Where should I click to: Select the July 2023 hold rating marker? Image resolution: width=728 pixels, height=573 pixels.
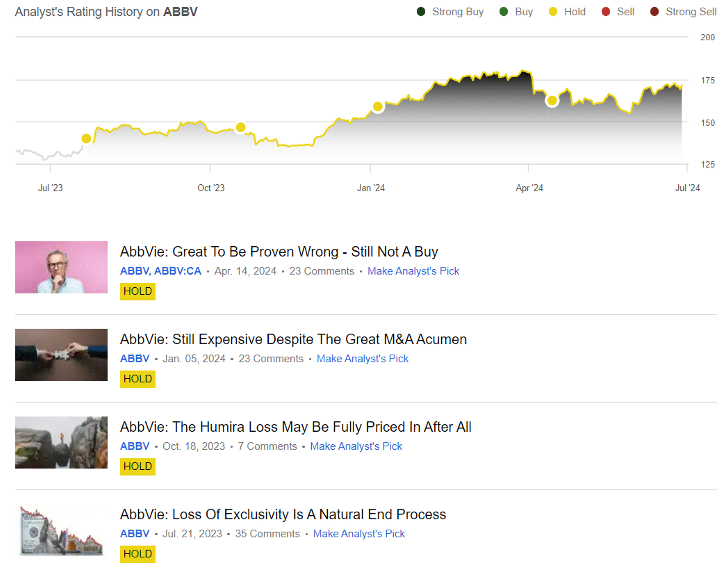pos(86,139)
